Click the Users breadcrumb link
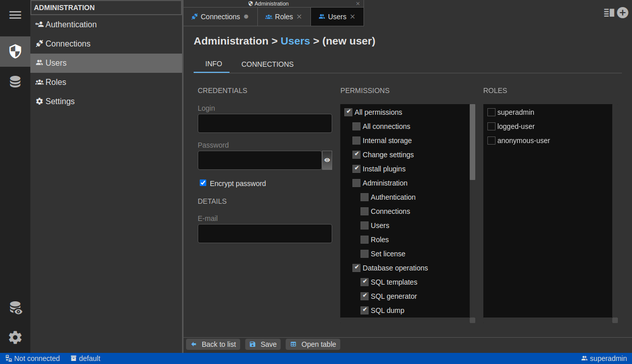Screen dimensions: 632x364 [x=295, y=41]
